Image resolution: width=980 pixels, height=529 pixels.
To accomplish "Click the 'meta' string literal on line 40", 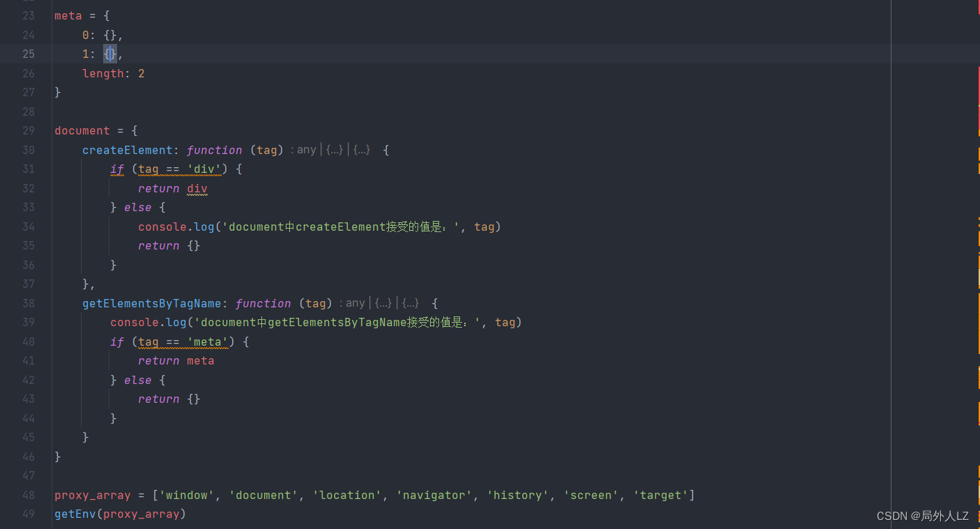I will point(208,342).
